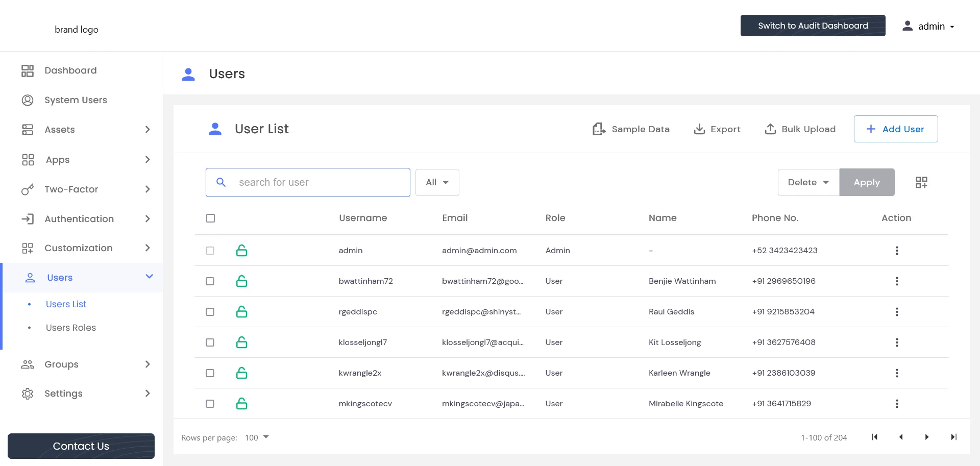The width and height of the screenshot is (980, 466).
Task: Open action menu for mkingscotecv
Action: 897,404
